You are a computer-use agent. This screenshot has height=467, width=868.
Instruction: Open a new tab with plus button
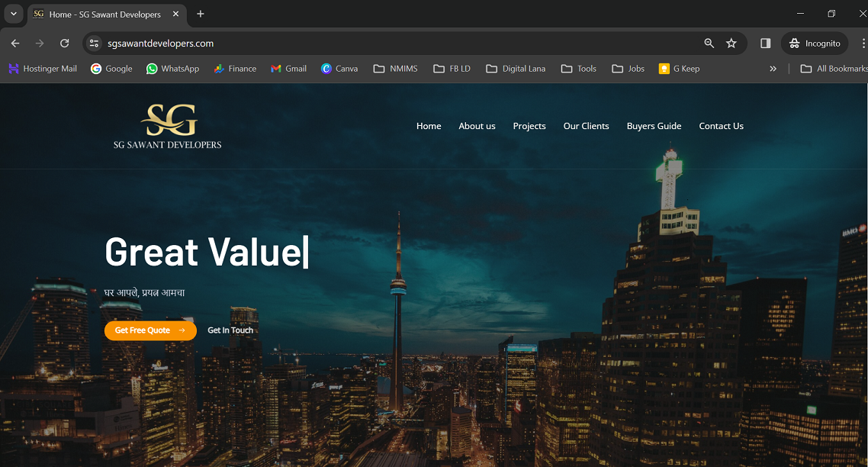click(x=201, y=14)
